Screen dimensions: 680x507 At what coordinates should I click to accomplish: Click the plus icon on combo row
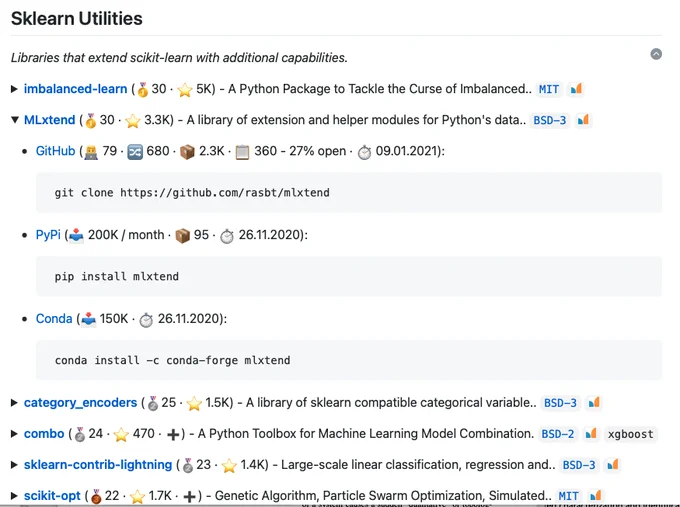point(173,435)
